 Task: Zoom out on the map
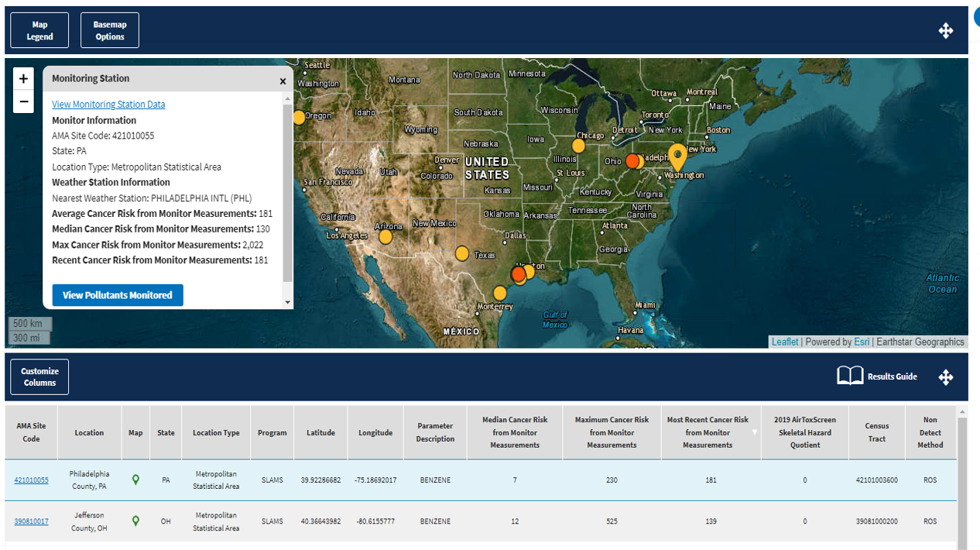[23, 101]
